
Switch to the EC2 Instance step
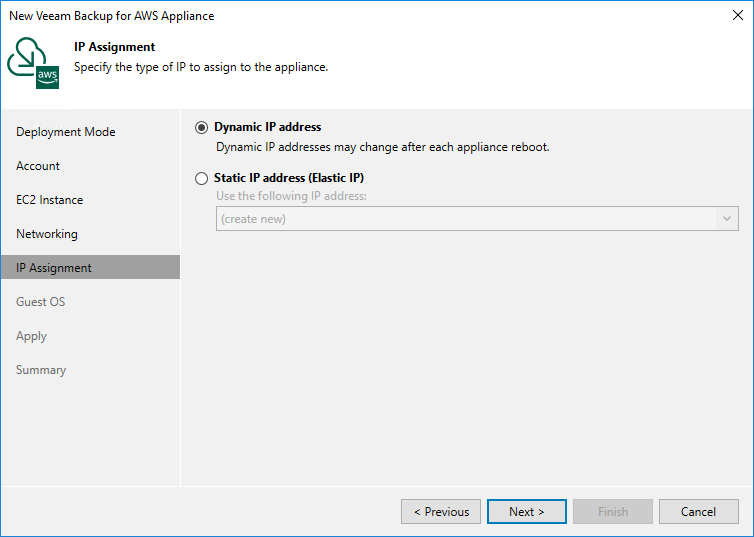click(49, 200)
